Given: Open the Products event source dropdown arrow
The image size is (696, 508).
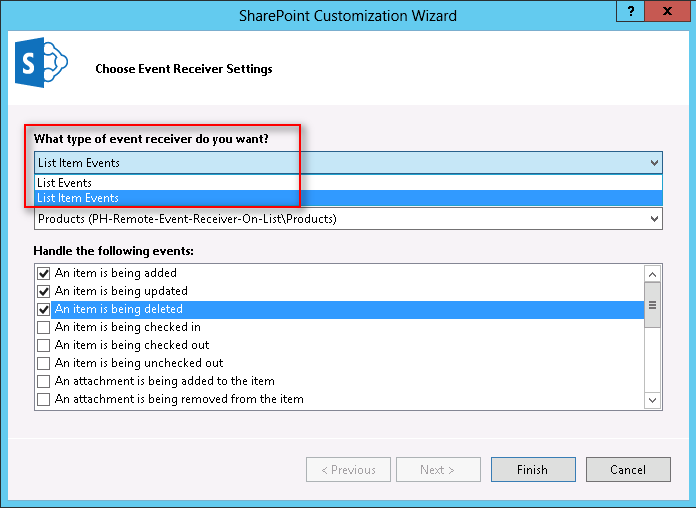Looking at the screenshot, I should [654, 219].
